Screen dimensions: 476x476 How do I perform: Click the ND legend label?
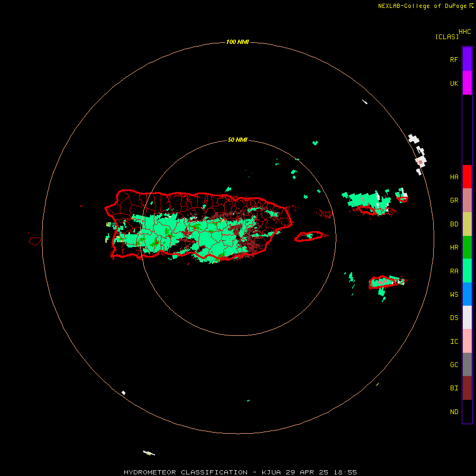point(454,412)
